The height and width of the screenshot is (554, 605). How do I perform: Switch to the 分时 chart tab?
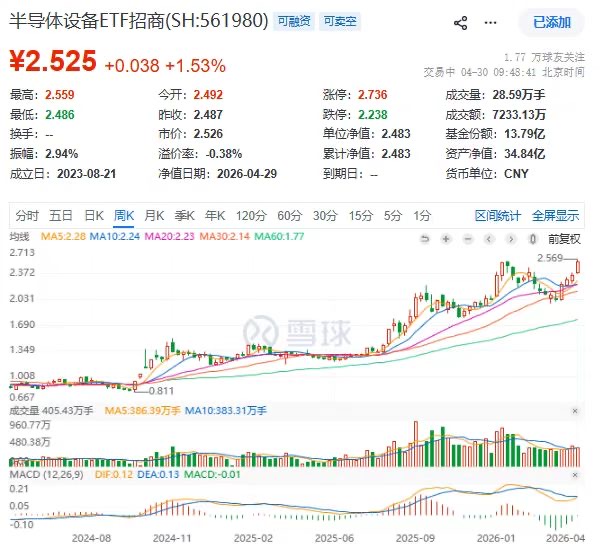(x=27, y=216)
